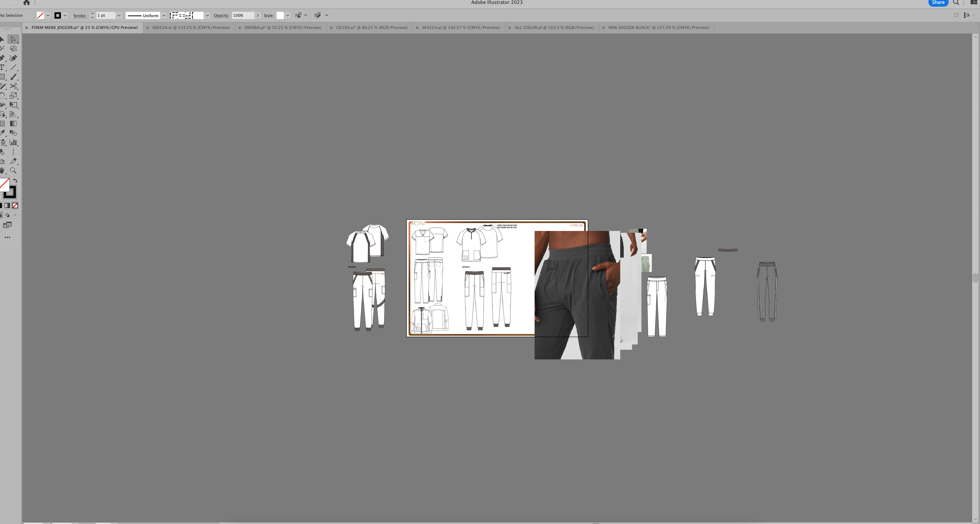Image resolution: width=980 pixels, height=524 pixels.
Task: Set the color mode to None
Action: click(x=15, y=205)
